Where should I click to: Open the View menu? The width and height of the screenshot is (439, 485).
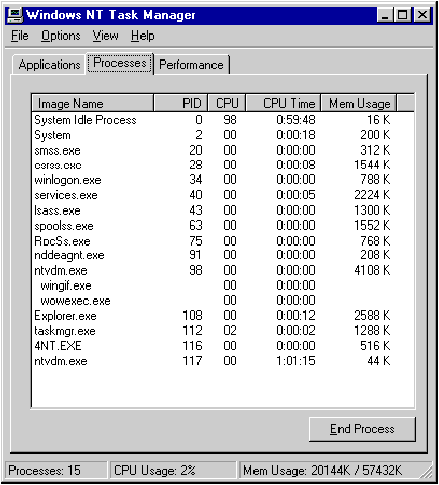pyautogui.click(x=106, y=36)
